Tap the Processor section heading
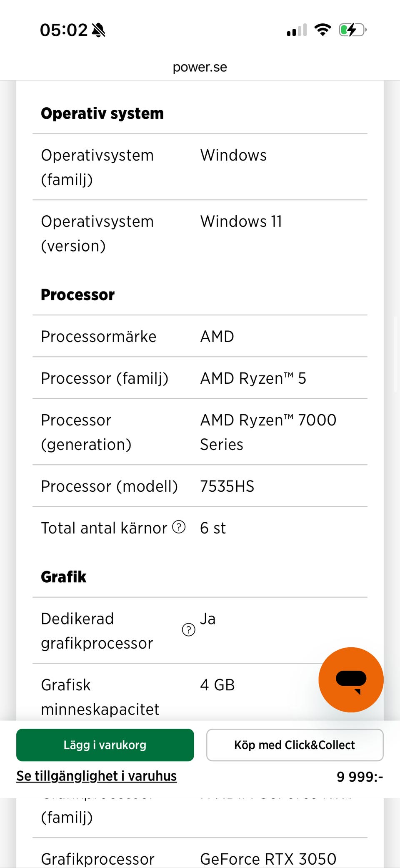The width and height of the screenshot is (400, 868). (78, 295)
